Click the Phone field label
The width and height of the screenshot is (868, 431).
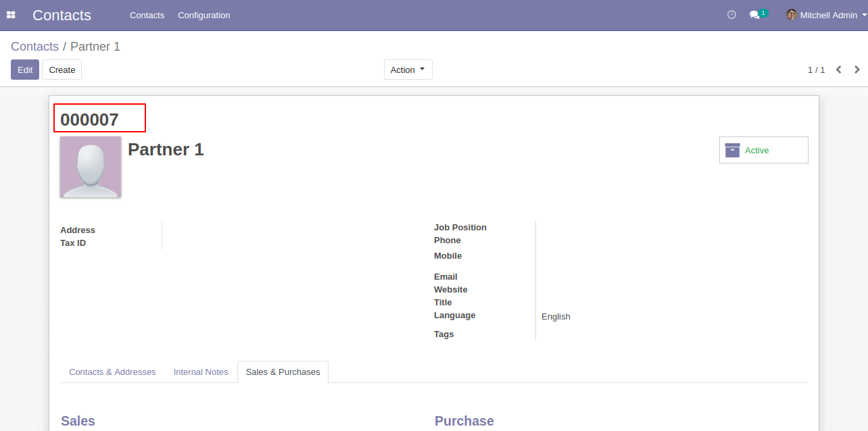[448, 240]
